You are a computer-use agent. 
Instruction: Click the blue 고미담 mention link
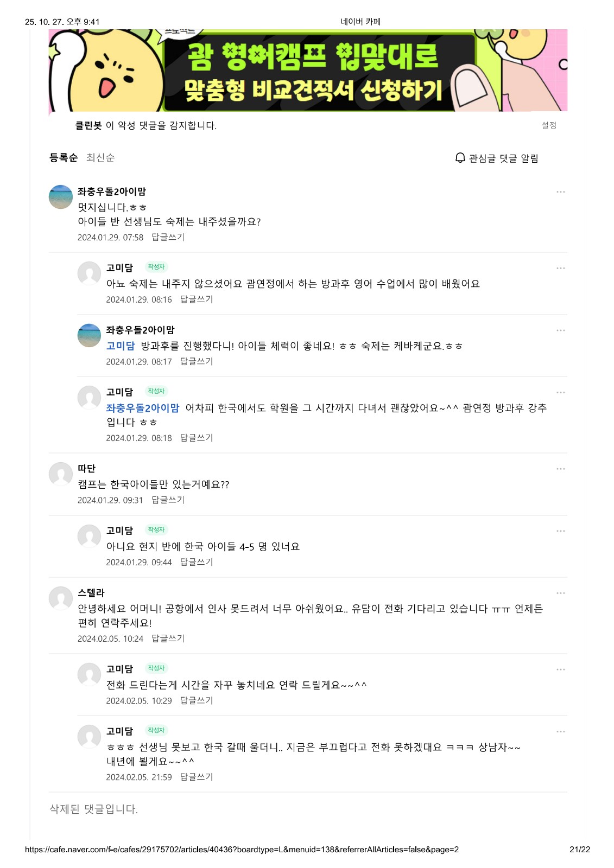coord(121,346)
